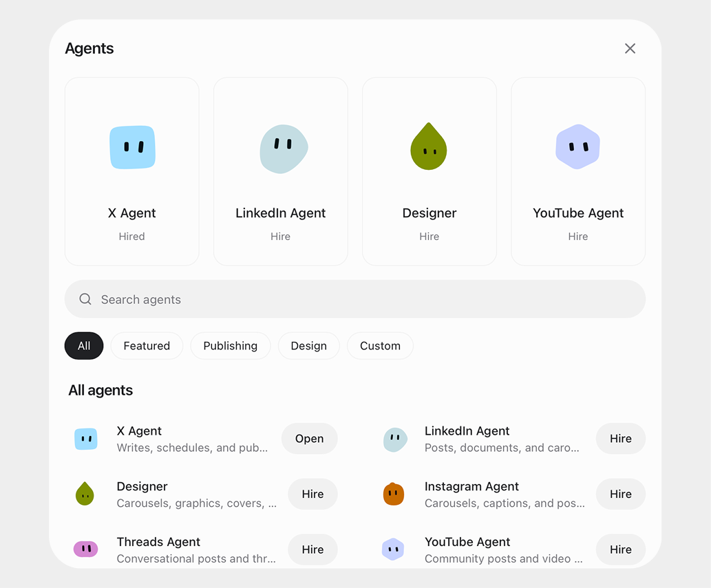Click the Instagram Agent name

(471, 486)
